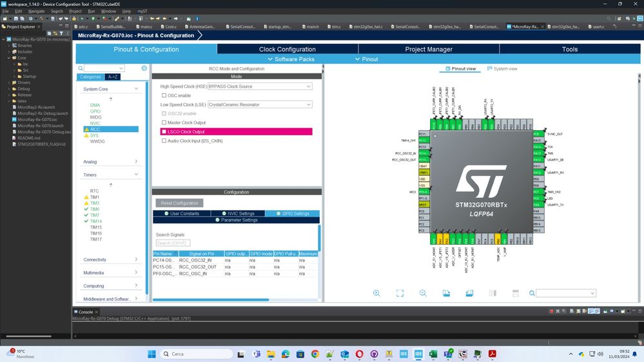Toggle the Master Clock Output checkbox
Image resolution: width=644 pixels, height=362 pixels.
tap(164, 122)
